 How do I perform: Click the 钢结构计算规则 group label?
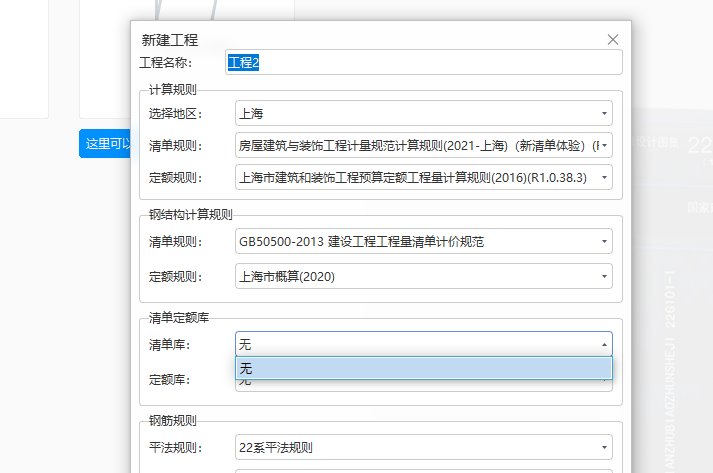tap(191, 214)
